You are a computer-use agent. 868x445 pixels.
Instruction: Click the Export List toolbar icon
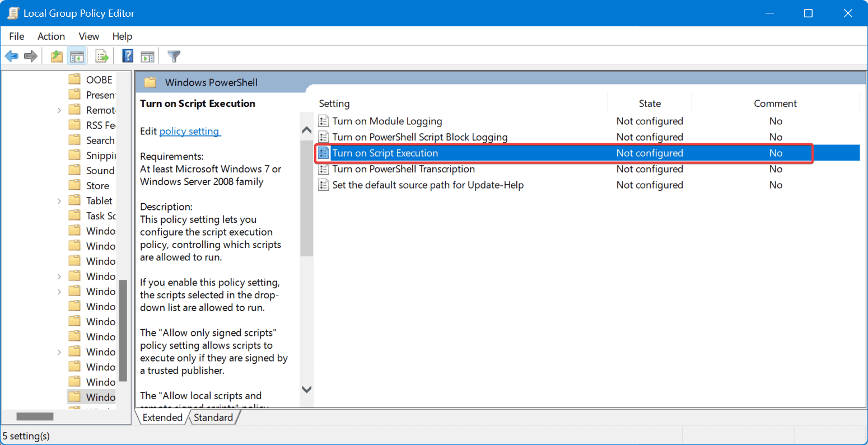click(x=102, y=56)
